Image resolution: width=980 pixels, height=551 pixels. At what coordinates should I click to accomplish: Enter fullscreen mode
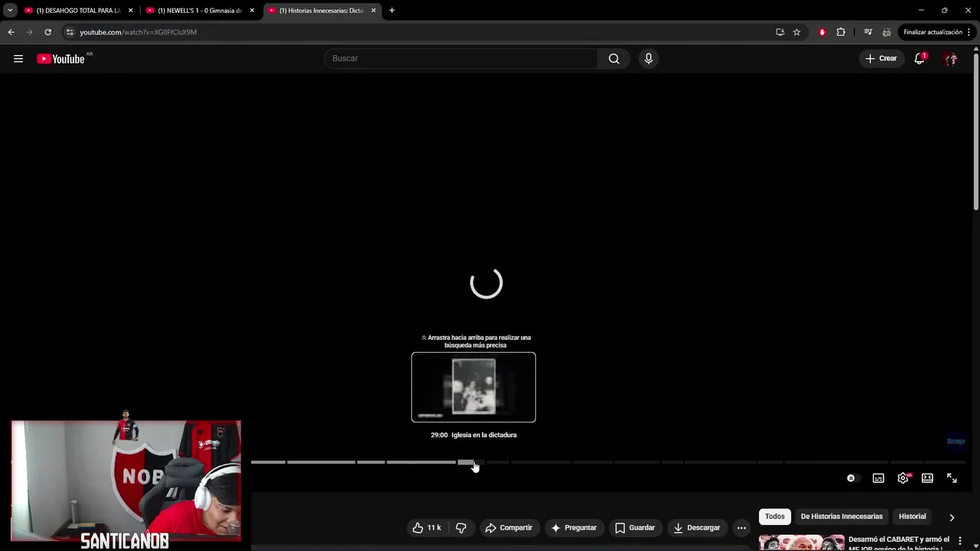(952, 478)
